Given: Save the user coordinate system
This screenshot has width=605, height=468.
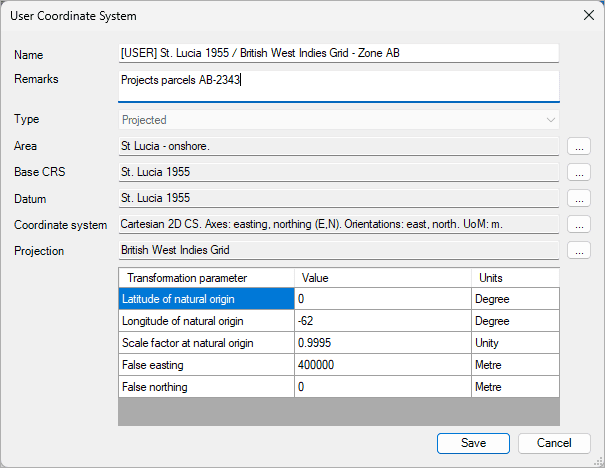Looking at the screenshot, I should 473,443.
